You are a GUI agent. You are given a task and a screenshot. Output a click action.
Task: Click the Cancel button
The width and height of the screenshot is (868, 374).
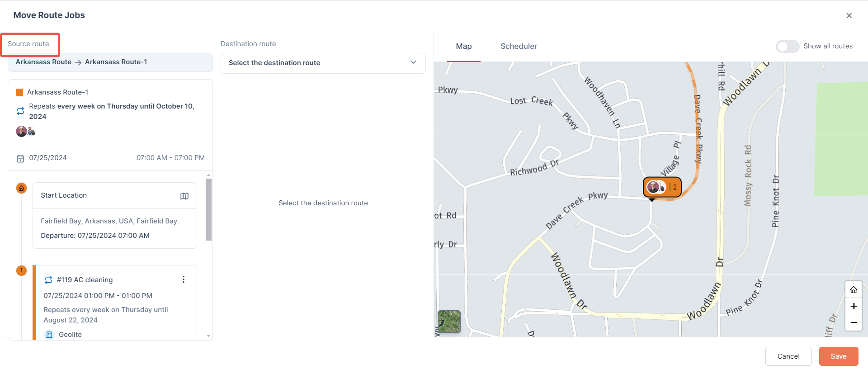tap(788, 356)
